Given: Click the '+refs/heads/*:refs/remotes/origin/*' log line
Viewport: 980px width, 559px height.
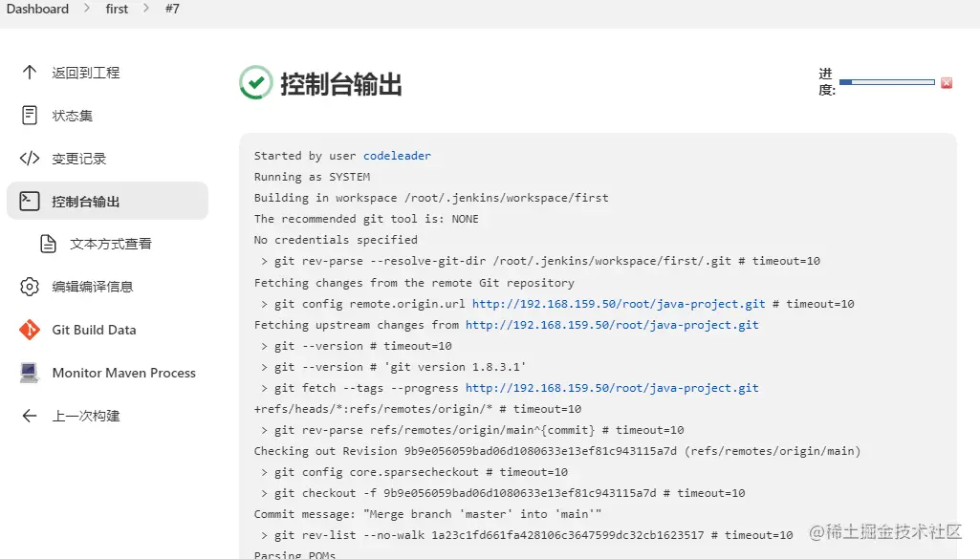Looking at the screenshot, I should pyautogui.click(x=418, y=409).
